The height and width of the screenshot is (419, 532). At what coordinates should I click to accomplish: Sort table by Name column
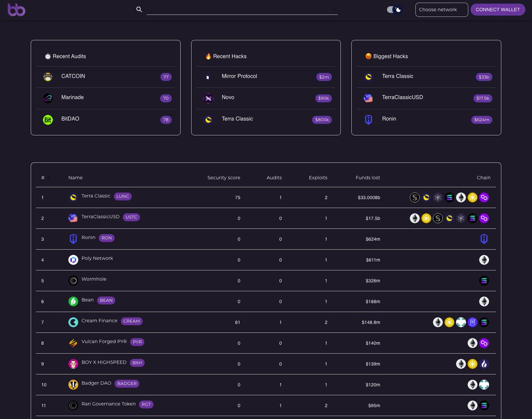coord(75,178)
